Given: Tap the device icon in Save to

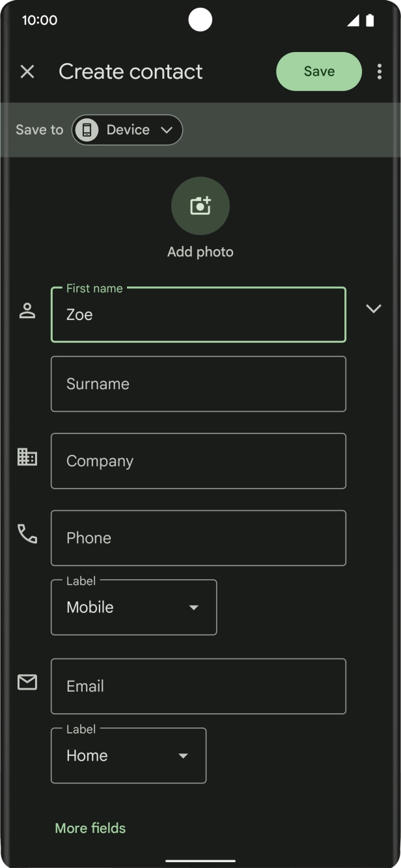Looking at the screenshot, I should 87,130.
